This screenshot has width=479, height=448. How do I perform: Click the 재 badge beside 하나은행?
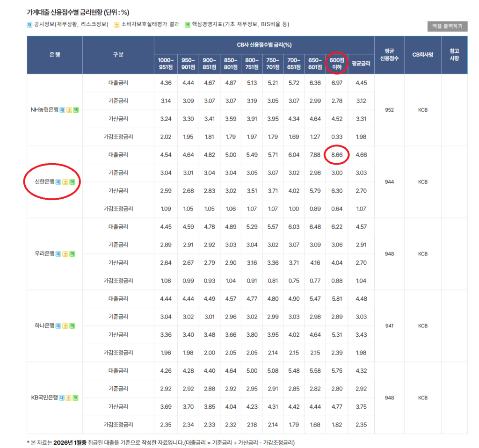[58, 326]
